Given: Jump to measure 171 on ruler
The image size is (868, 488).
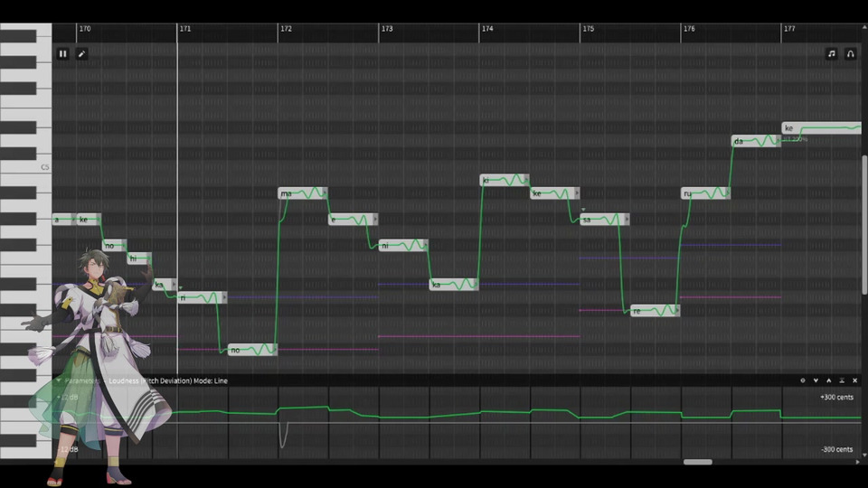Looking at the screenshot, I should point(184,29).
